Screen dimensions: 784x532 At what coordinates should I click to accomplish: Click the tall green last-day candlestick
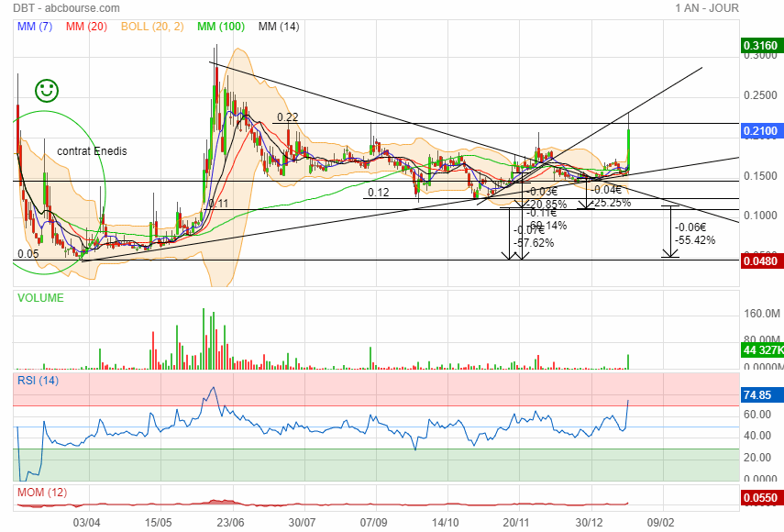click(x=628, y=147)
